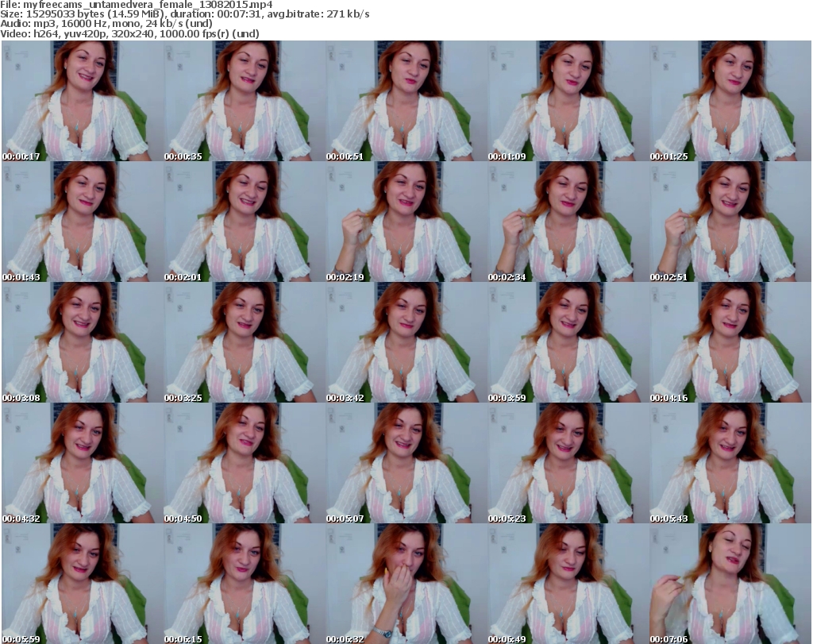
Task: Select the thumbnail timestamped 00:05:43
Action: point(730,463)
